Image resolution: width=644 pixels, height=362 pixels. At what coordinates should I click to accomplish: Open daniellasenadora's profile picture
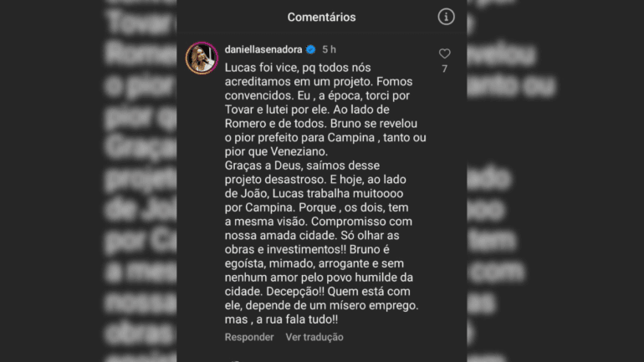coord(202,58)
